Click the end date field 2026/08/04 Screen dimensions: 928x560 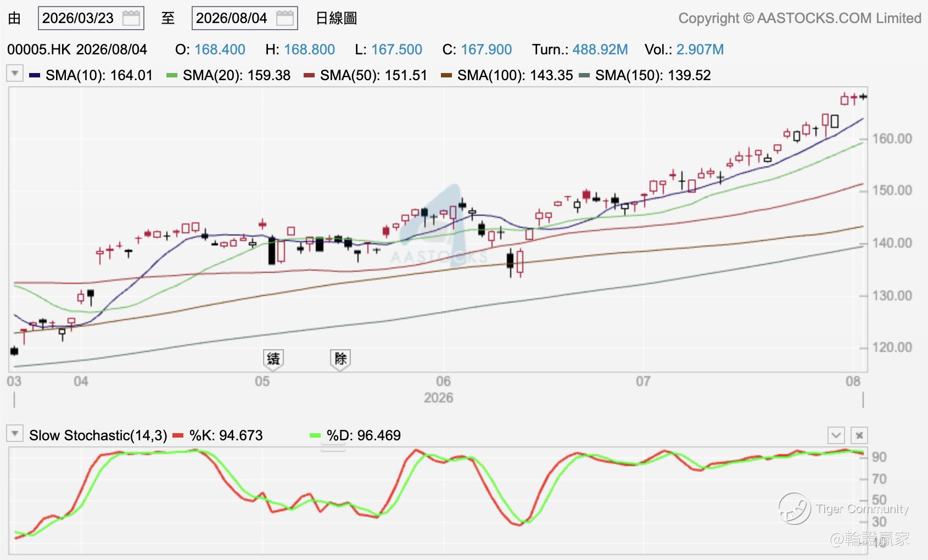pos(245,18)
